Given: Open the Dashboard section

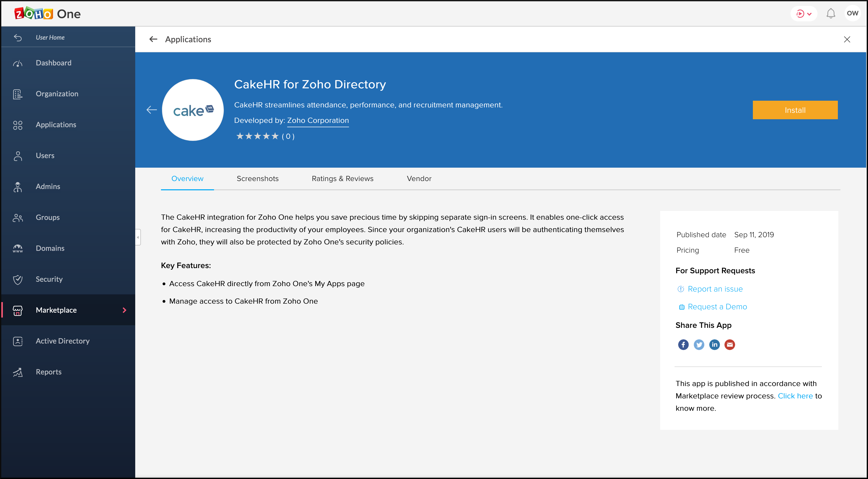Looking at the screenshot, I should [53, 63].
